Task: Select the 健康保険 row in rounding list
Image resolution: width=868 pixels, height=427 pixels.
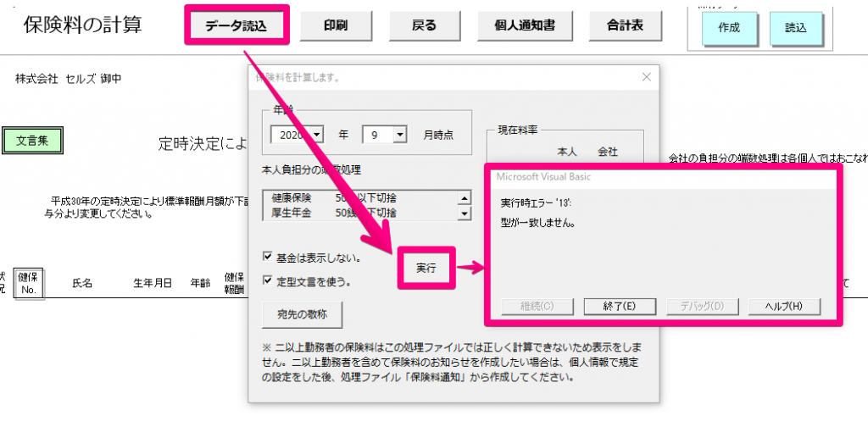Action: pos(361,197)
